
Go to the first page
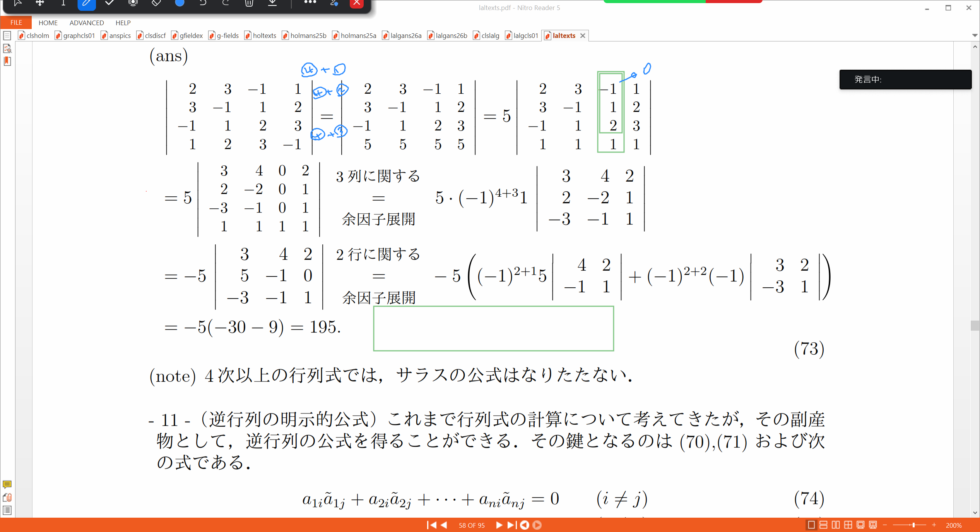(x=431, y=525)
